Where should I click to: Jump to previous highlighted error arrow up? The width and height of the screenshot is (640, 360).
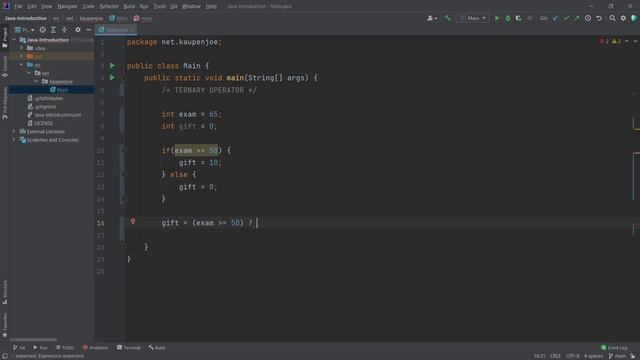(627, 41)
